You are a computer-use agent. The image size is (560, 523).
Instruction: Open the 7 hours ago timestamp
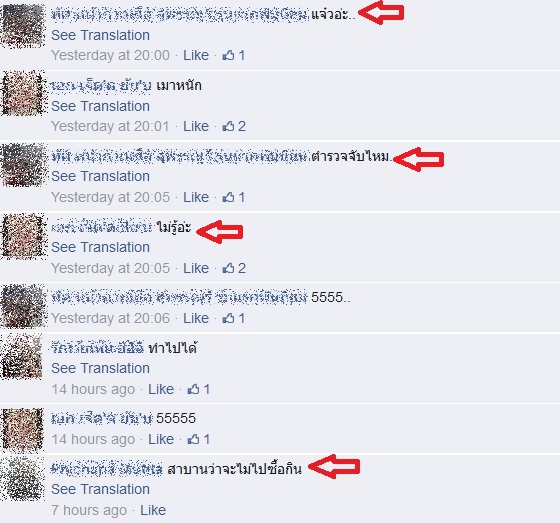tap(89, 510)
